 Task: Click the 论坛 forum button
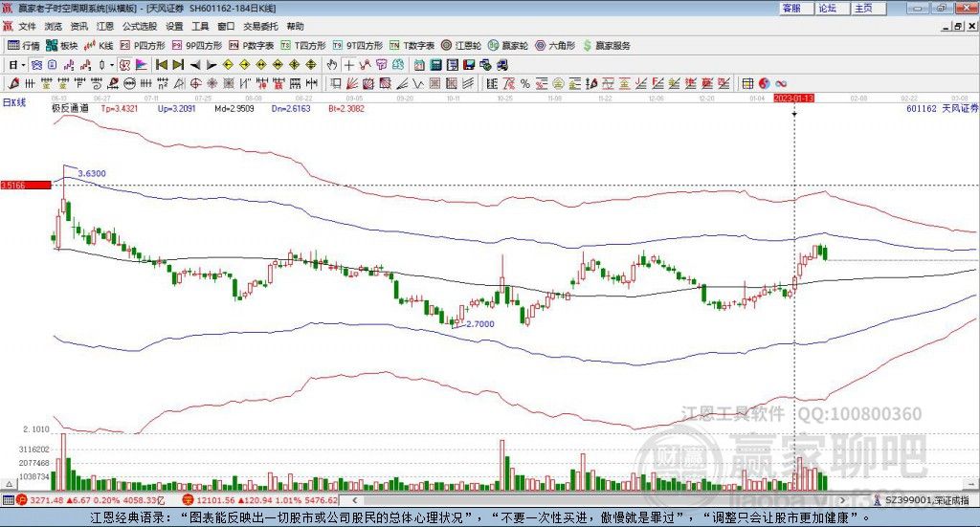[828, 8]
